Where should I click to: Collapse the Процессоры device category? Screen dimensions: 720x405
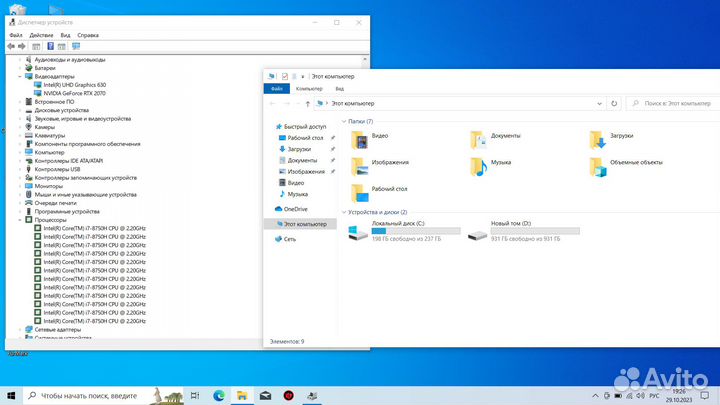[x=20, y=220]
